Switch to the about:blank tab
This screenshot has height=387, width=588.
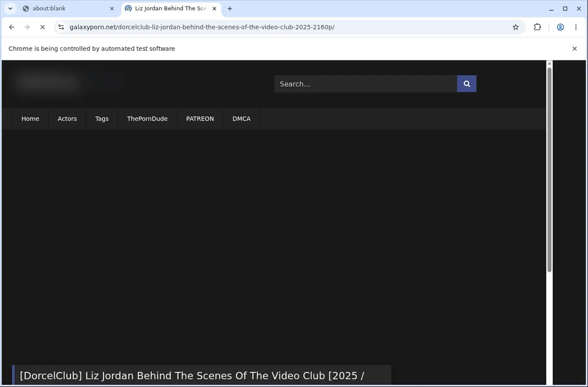69,8
